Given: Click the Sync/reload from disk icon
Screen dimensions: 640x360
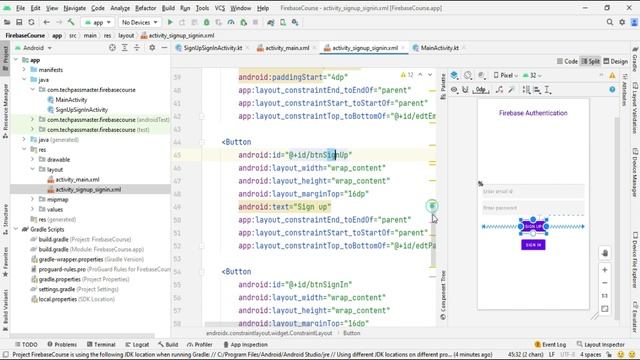Looking at the screenshot, I should 31,22.
